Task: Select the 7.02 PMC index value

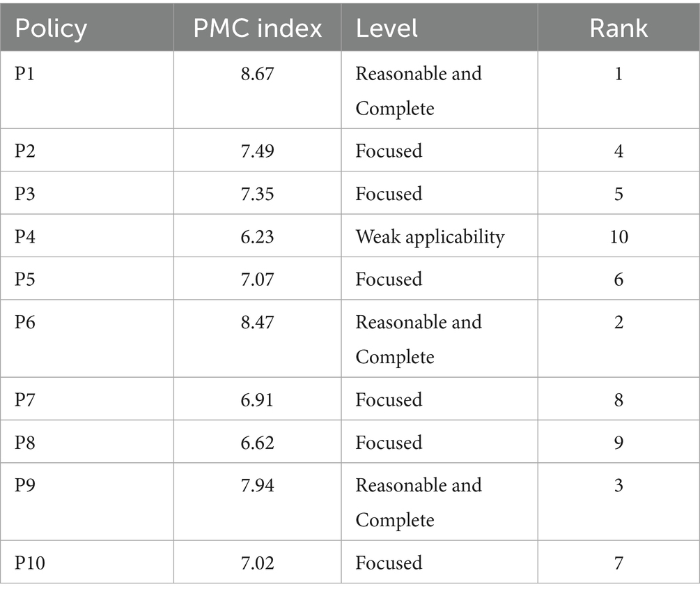Action: pos(257,563)
